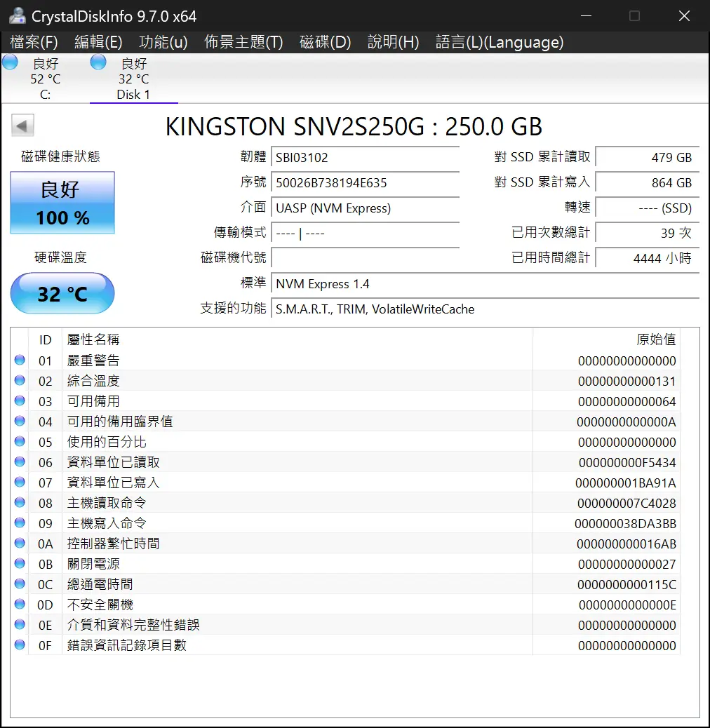The width and height of the screenshot is (710, 728).
Task: Open the 編輯(E) menu
Action: tap(98, 42)
